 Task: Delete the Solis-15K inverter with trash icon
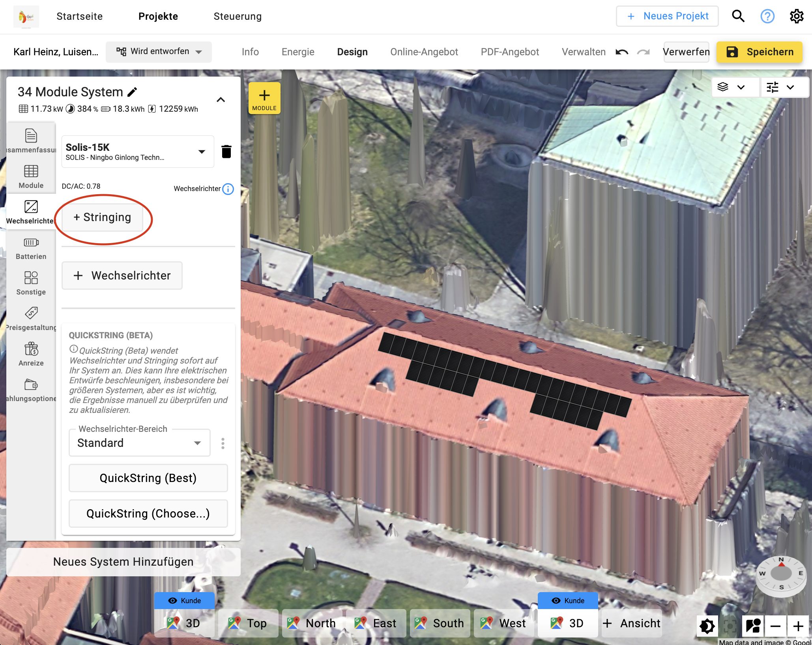pyautogui.click(x=226, y=152)
